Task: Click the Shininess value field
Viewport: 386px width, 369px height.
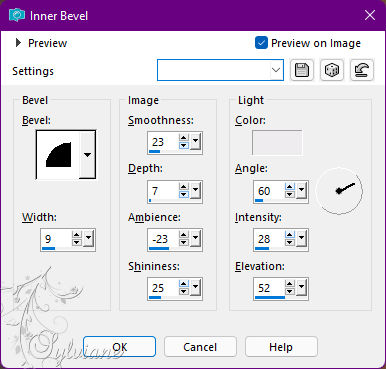Action: coord(163,288)
